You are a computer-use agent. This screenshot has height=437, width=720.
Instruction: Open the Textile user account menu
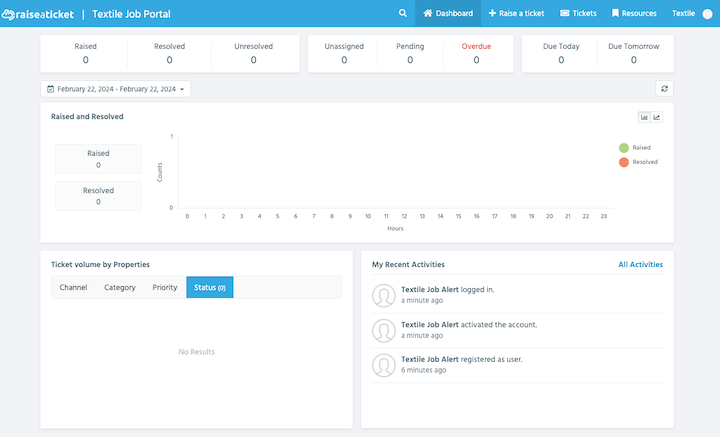(x=683, y=13)
